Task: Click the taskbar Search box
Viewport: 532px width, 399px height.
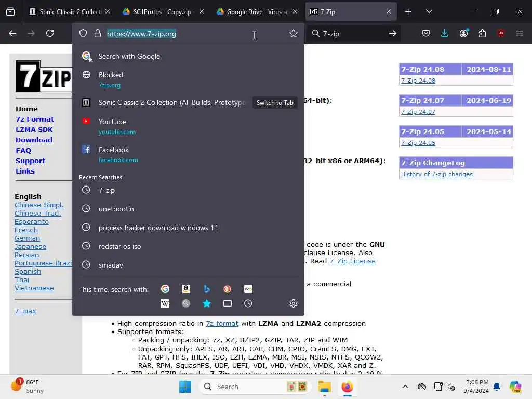Action: point(255,387)
